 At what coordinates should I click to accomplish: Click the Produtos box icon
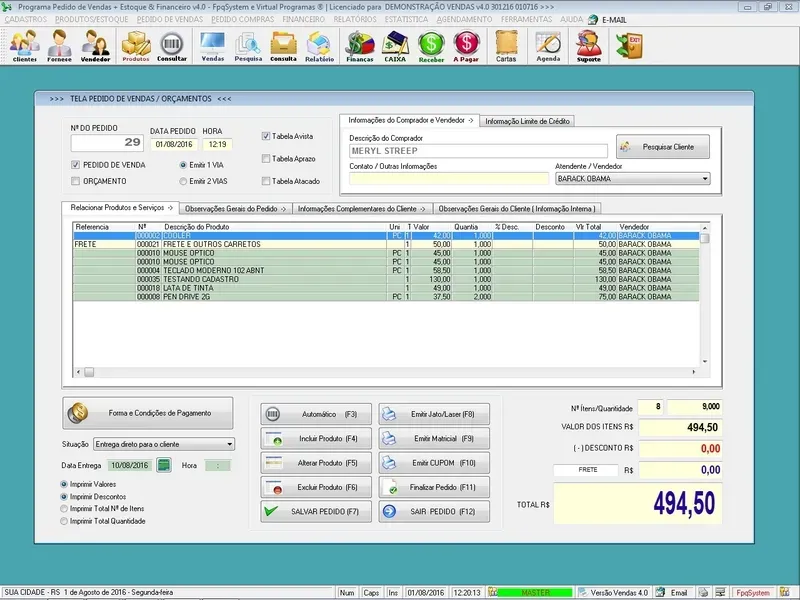(135, 45)
